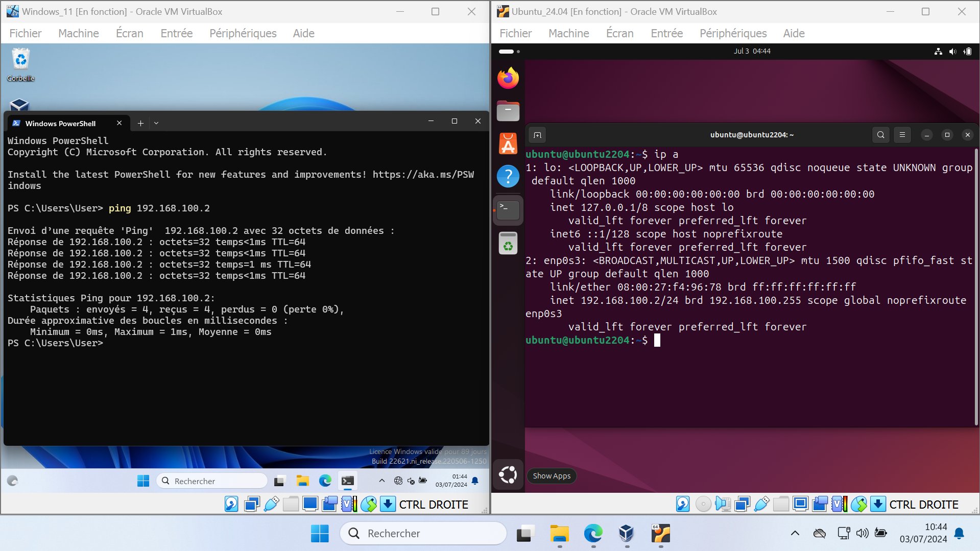Screen dimensions: 980x551
Task: Open Ubuntu App Center from the dock
Action: tap(508, 143)
